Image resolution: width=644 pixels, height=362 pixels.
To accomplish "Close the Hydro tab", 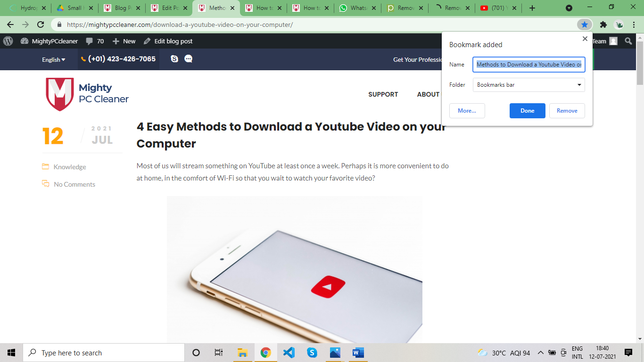I will click(x=44, y=8).
